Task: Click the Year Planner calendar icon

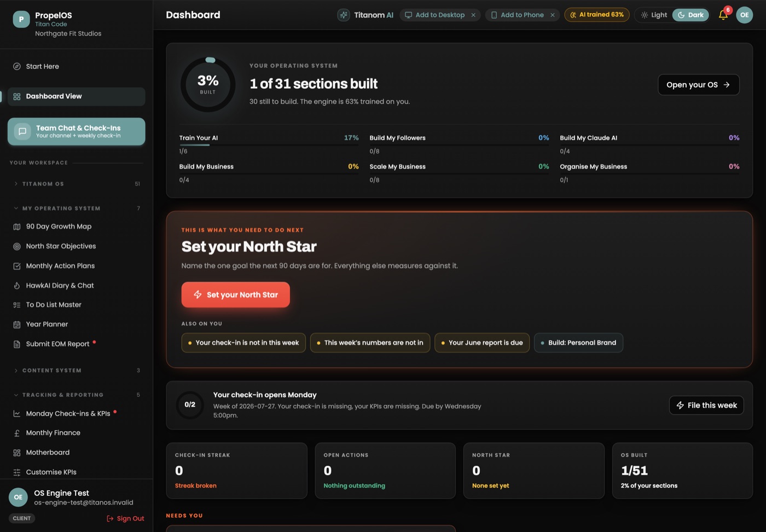Action: (x=17, y=325)
